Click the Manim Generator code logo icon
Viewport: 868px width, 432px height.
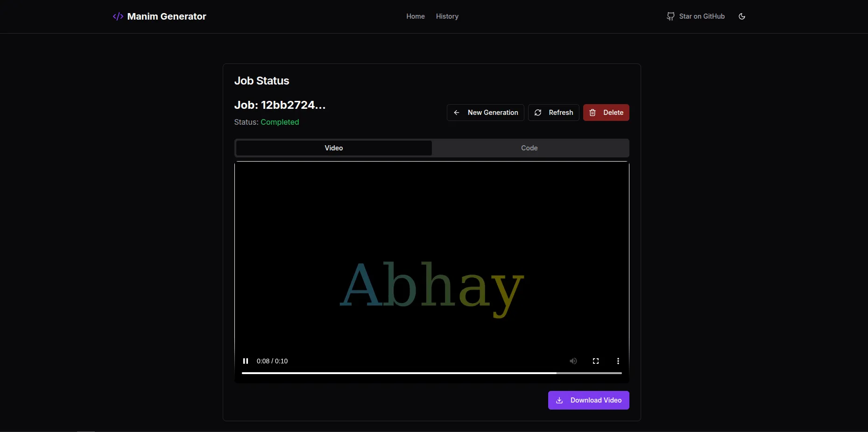click(118, 16)
